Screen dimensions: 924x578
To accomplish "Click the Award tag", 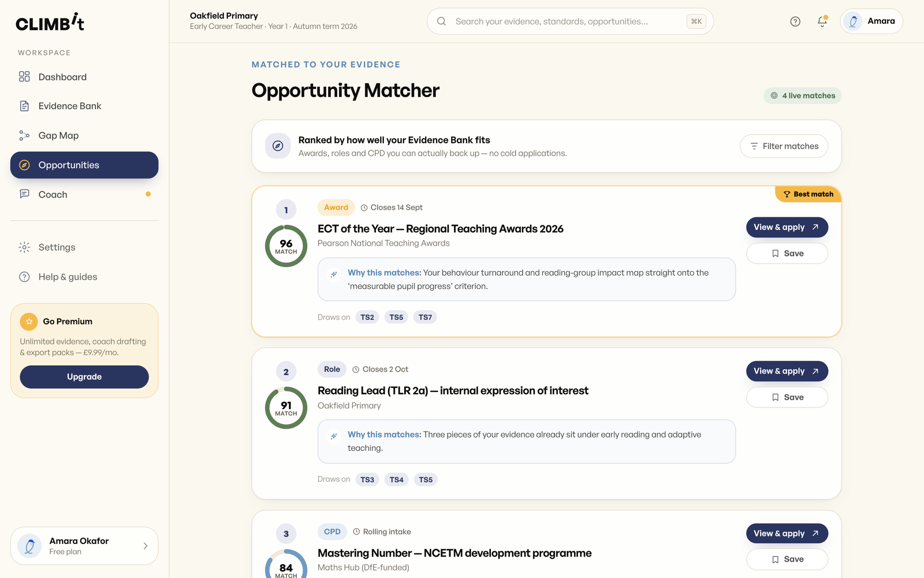I will click(336, 208).
